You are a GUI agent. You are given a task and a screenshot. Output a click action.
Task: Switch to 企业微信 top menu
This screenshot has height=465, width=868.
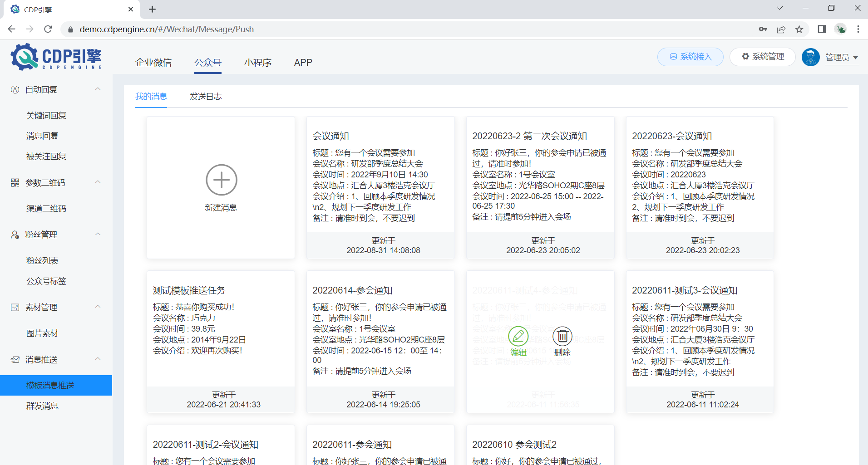(153, 63)
